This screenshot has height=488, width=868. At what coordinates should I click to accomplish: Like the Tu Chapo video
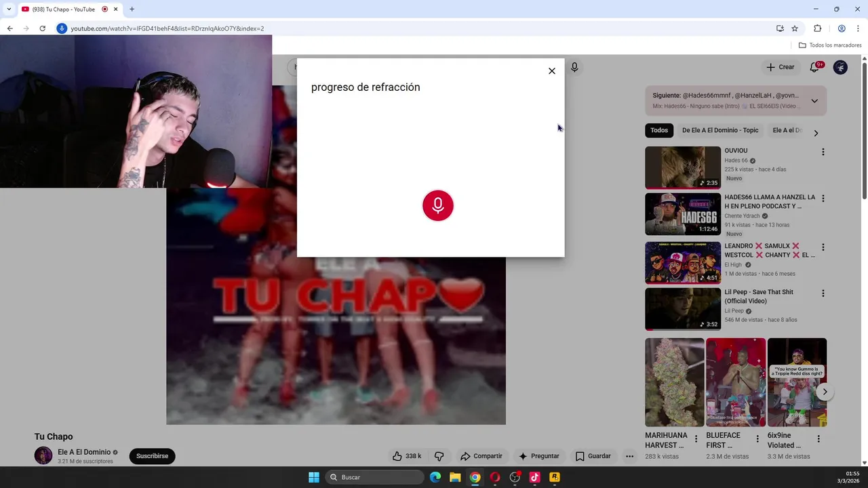coord(407,456)
